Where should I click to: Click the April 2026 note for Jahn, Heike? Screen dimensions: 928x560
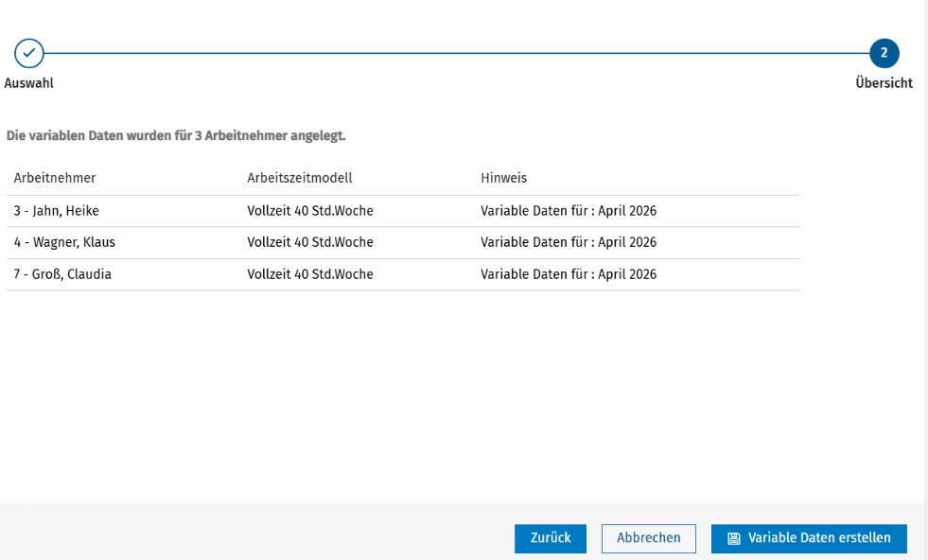point(569,211)
